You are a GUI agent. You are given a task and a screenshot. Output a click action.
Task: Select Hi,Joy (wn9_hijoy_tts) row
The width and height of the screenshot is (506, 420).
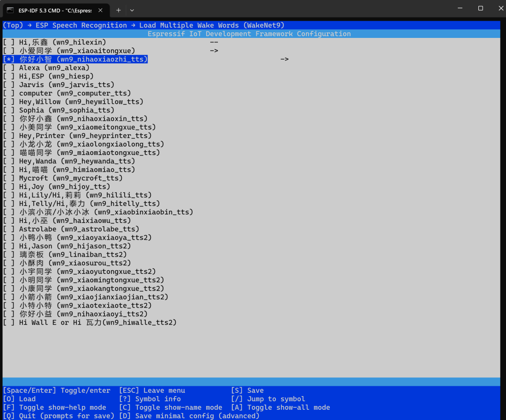57,186
